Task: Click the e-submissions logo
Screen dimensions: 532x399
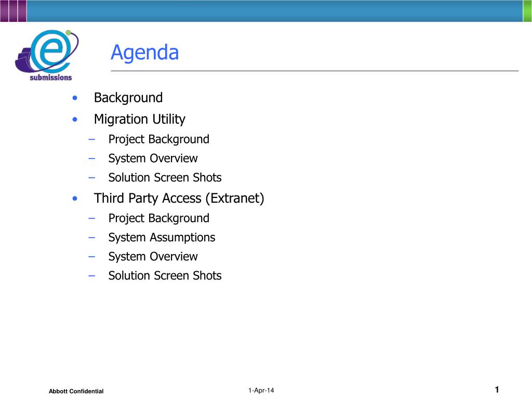Action: pos(47,55)
